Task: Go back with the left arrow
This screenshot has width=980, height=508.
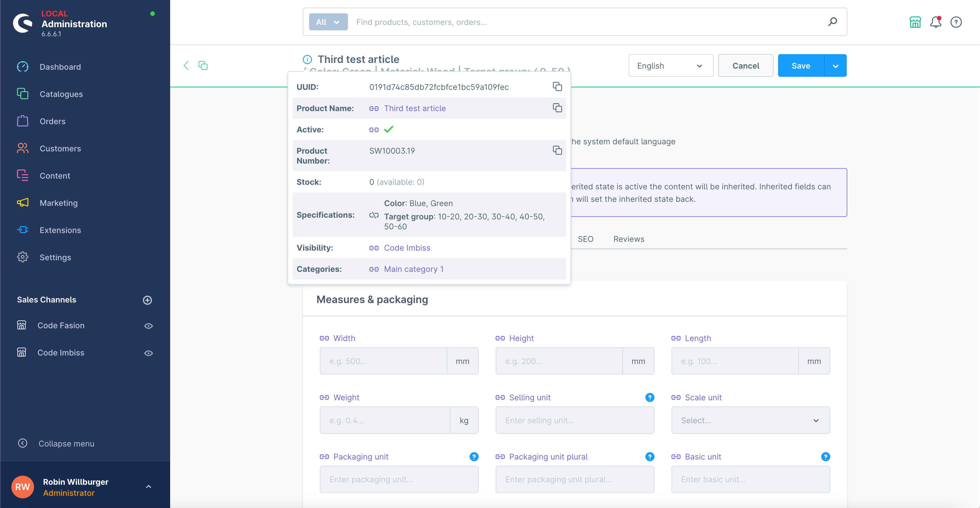Action: 186,65
